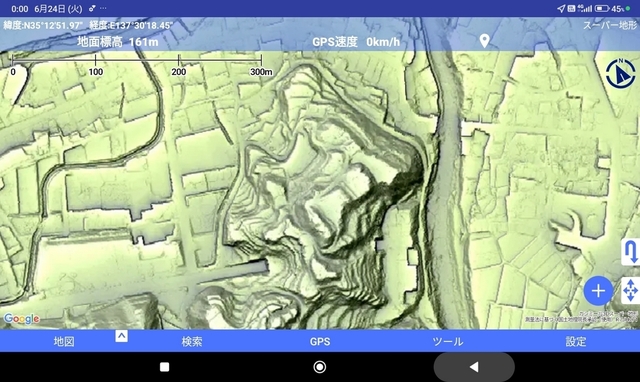The width and height of the screenshot is (640, 382).
Task: Tap the GPS速度 0km/h readout
Action: pyautogui.click(x=356, y=42)
